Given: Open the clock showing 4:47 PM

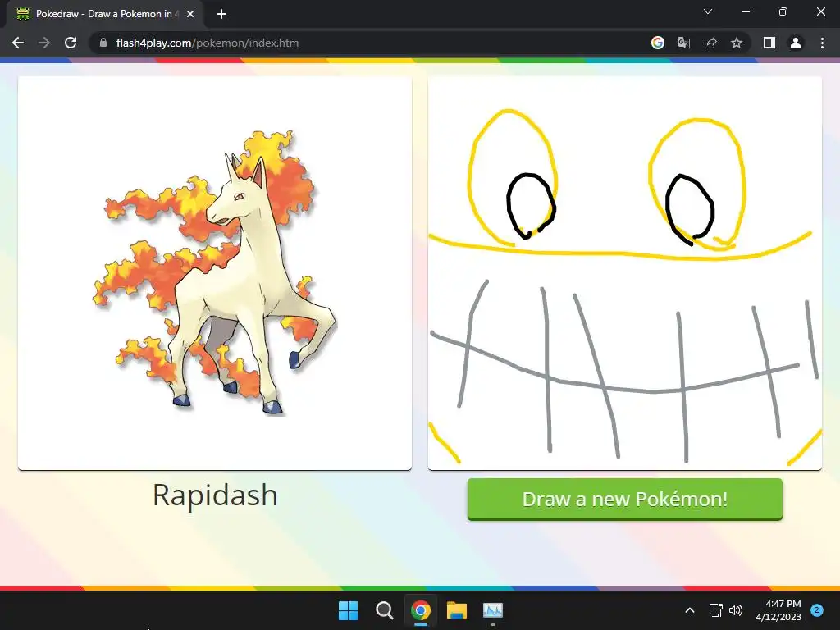Looking at the screenshot, I should [778, 610].
